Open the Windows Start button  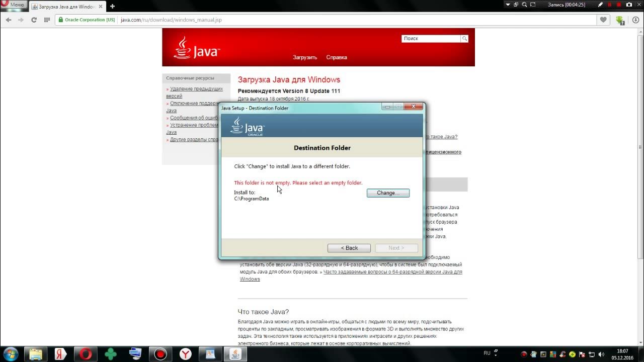(x=10, y=354)
